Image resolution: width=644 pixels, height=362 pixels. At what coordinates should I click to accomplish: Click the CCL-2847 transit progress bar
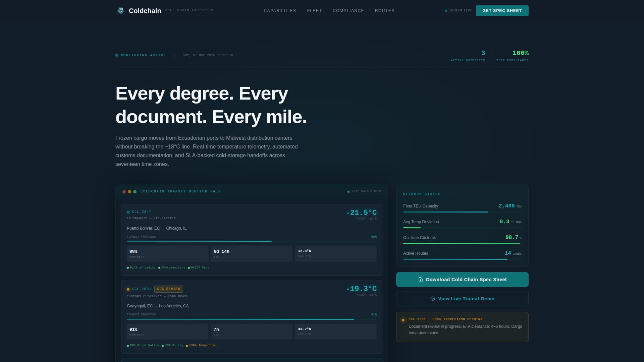point(252,241)
